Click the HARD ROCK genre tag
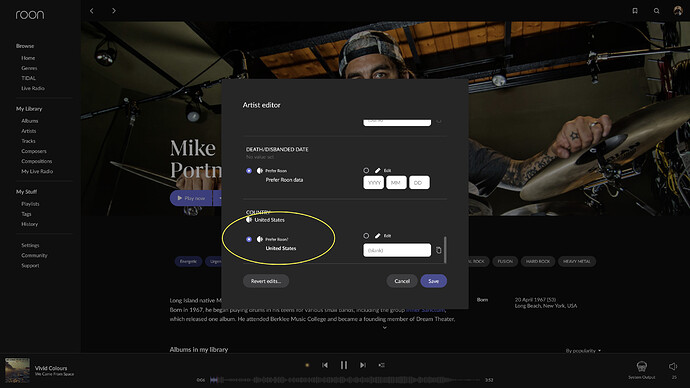This screenshot has height=388, width=690. [x=538, y=261]
